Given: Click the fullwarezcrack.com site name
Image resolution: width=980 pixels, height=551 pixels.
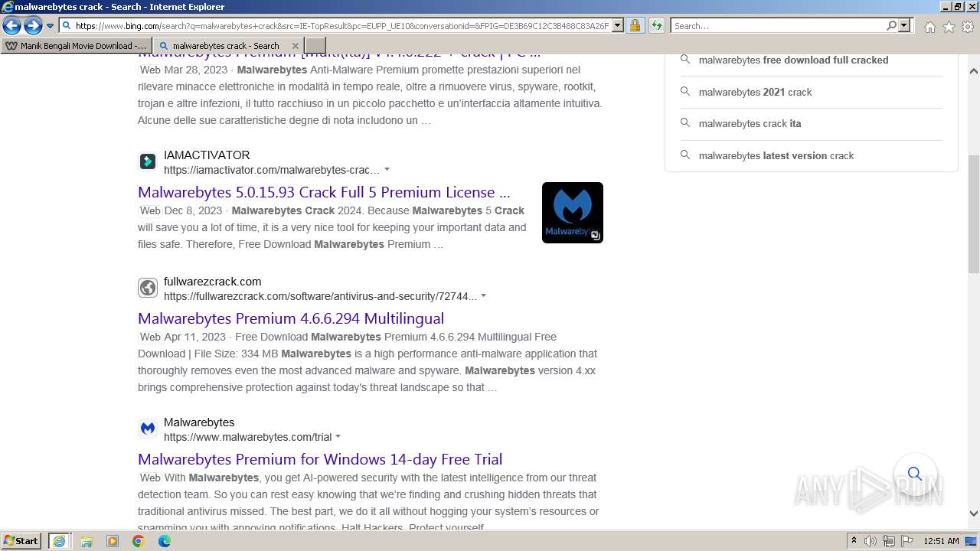Looking at the screenshot, I should point(213,281).
